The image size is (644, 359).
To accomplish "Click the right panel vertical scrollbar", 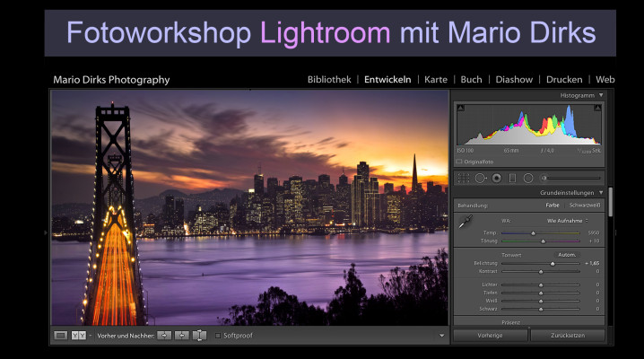I will click(611, 202).
